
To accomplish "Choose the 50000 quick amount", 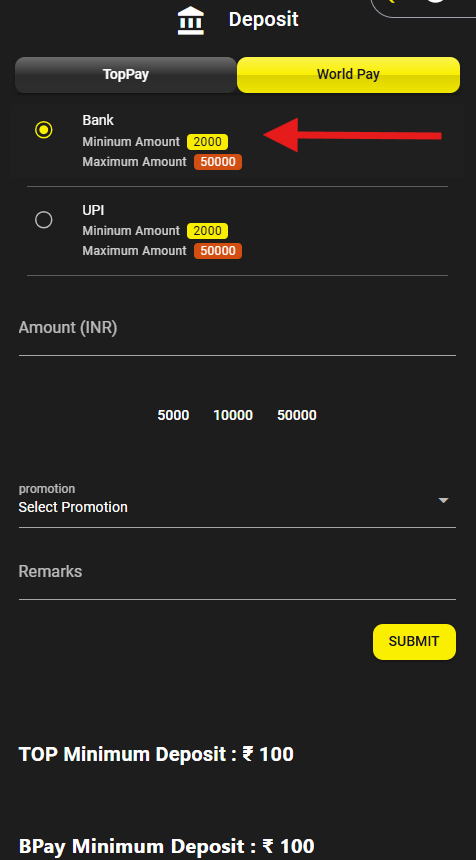I will 297,415.
